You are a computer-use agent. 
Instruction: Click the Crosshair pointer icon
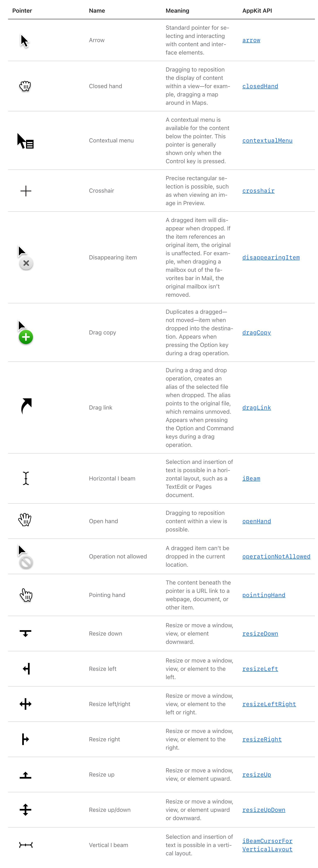click(26, 191)
